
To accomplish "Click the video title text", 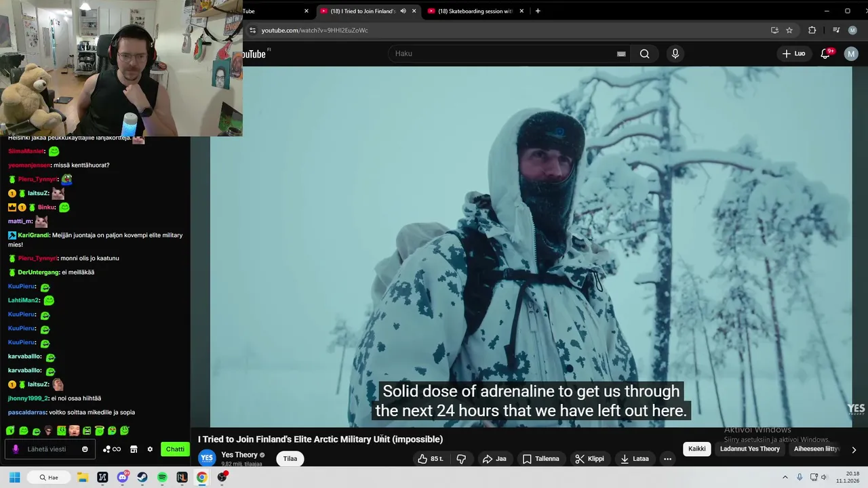I will [x=320, y=439].
